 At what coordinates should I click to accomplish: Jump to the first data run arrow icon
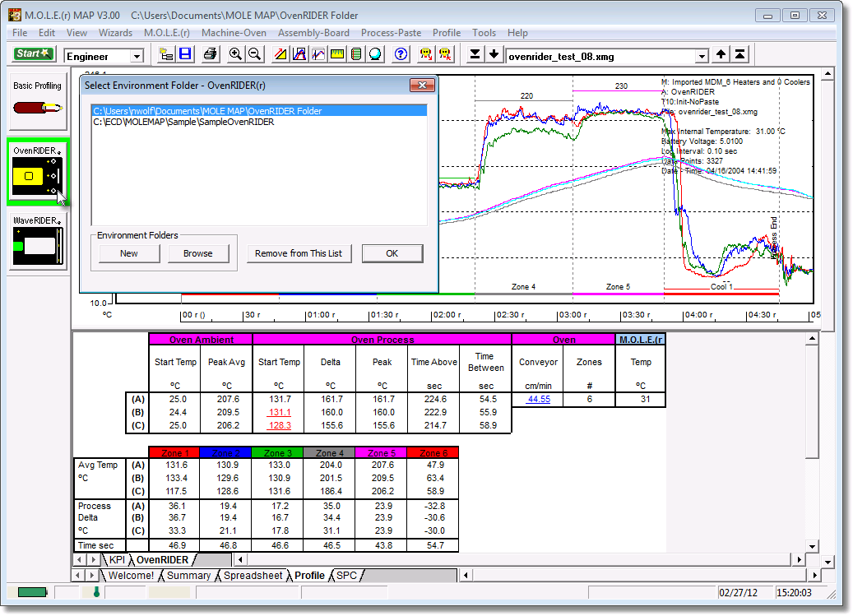click(x=739, y=54)
